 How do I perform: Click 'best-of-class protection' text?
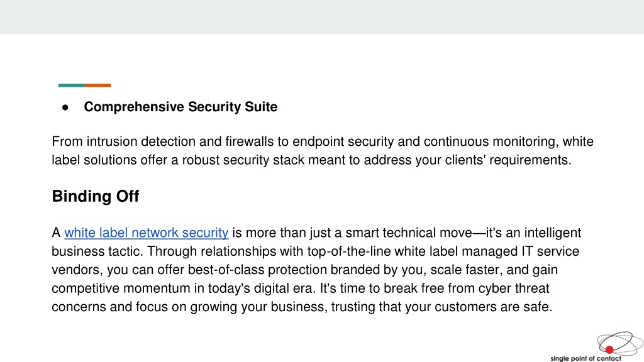tap(257, 270)
